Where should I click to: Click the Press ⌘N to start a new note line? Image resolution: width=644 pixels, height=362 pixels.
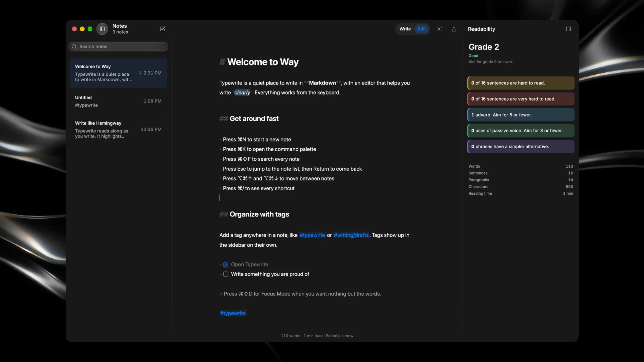tap(257, 140)
